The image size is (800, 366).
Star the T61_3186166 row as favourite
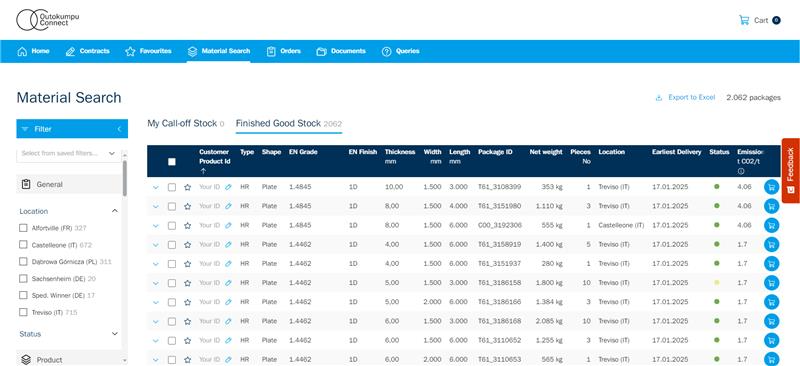click(x=187, y=302)
